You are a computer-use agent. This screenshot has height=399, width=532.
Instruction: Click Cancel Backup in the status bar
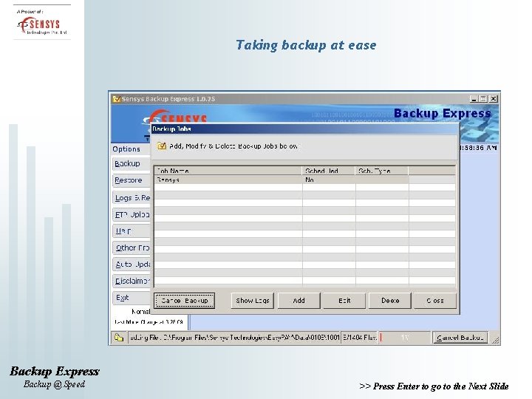[460, 338]
